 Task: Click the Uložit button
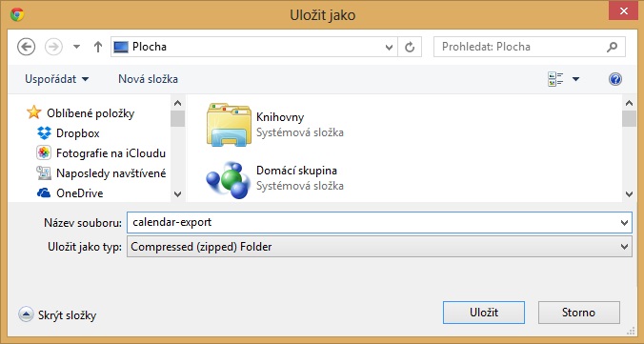point(484,313)
